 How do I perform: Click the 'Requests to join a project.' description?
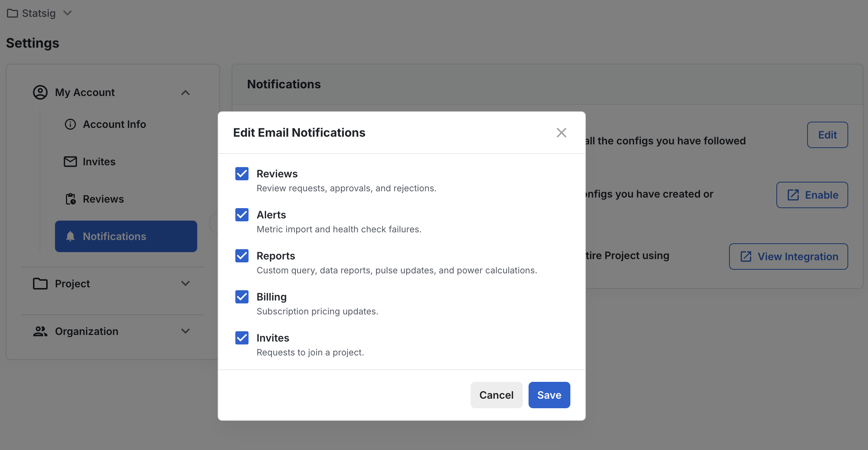pos(310,353)
